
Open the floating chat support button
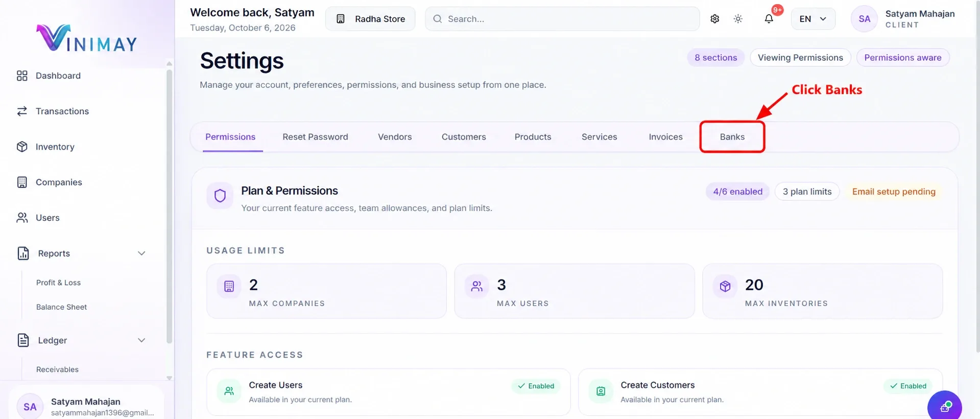tap(945, 407)
